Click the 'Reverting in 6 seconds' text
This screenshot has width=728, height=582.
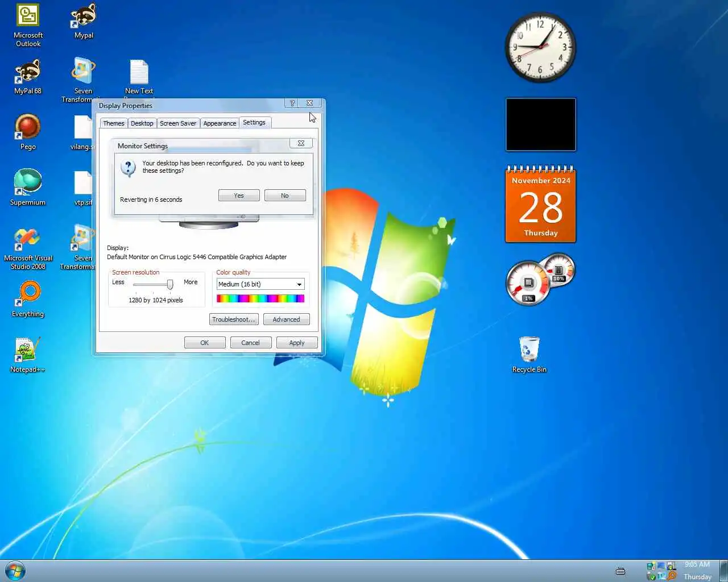[x=151, y=199]
